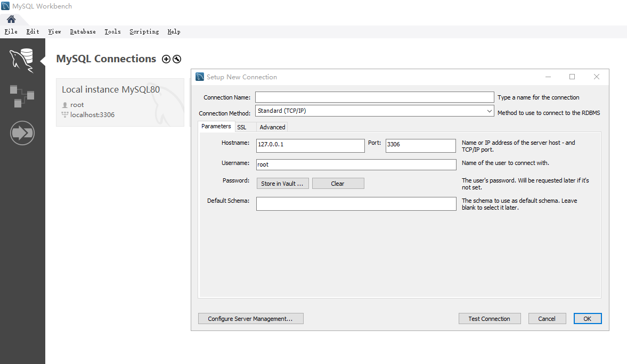Open the Migration arrow sidebar icon
Image resolution: width=627 pixels, height=364 pixels.
22,133
